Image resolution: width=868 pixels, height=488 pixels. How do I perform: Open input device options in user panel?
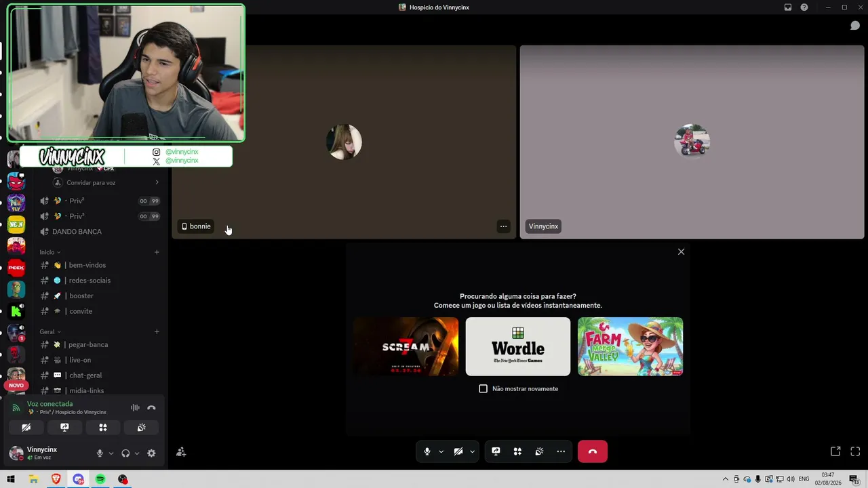111,453
